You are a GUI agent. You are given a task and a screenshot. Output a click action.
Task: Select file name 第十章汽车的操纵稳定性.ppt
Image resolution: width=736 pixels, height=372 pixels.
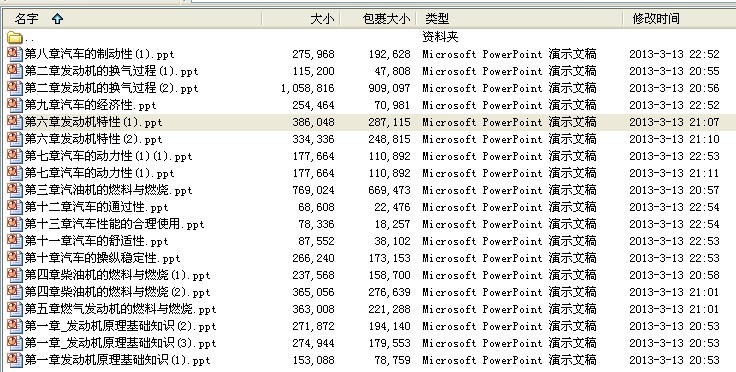(103, 258)
